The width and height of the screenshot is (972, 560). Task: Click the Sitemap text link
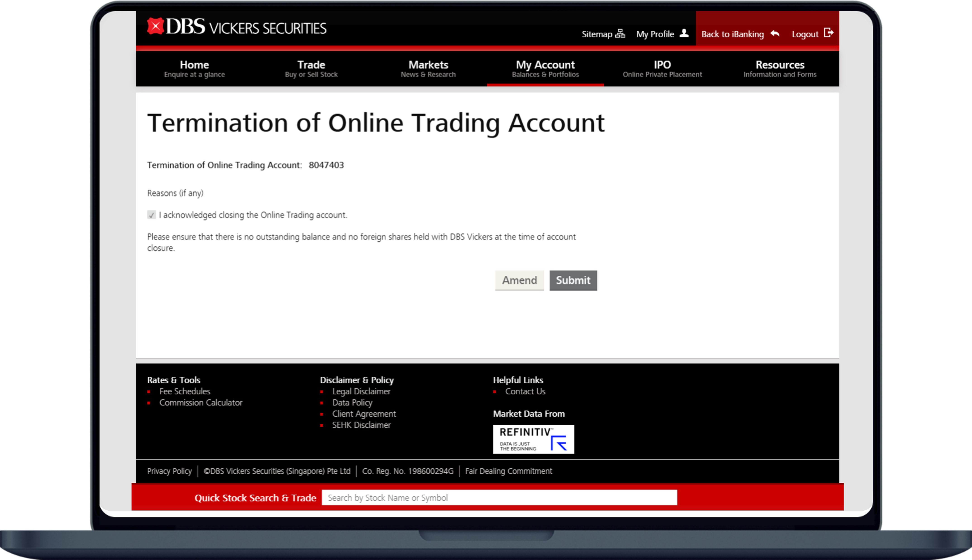[x=597, y=34]
